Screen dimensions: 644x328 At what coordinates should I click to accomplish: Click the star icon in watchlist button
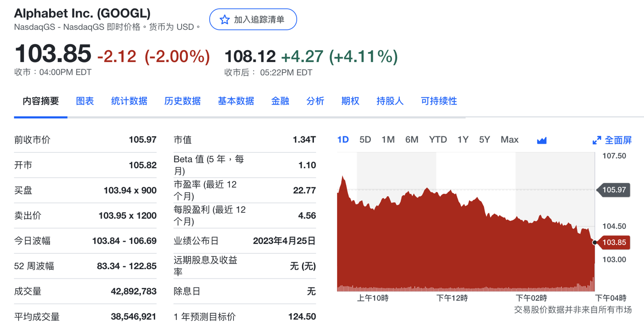click(x=225, y=20)
